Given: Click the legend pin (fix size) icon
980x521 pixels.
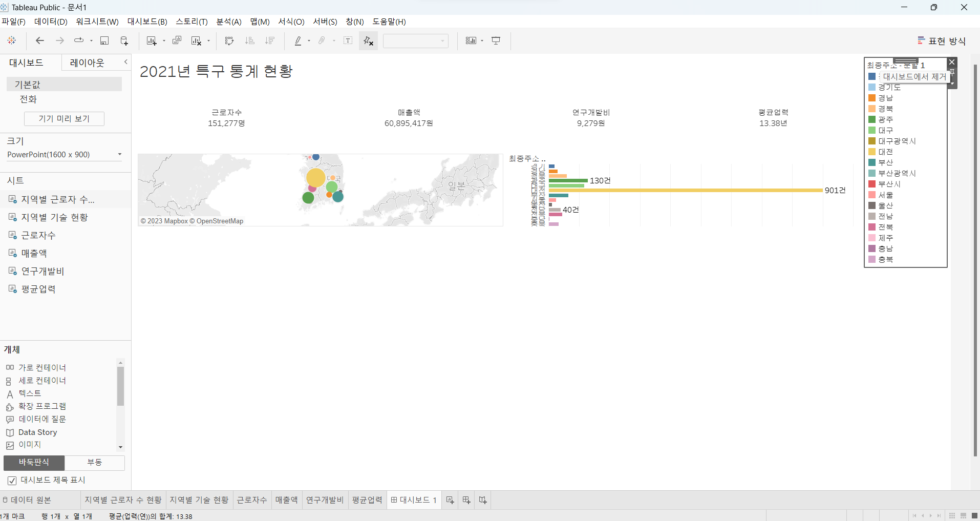Looking at the screenshot, I should [x=952, y=72].
